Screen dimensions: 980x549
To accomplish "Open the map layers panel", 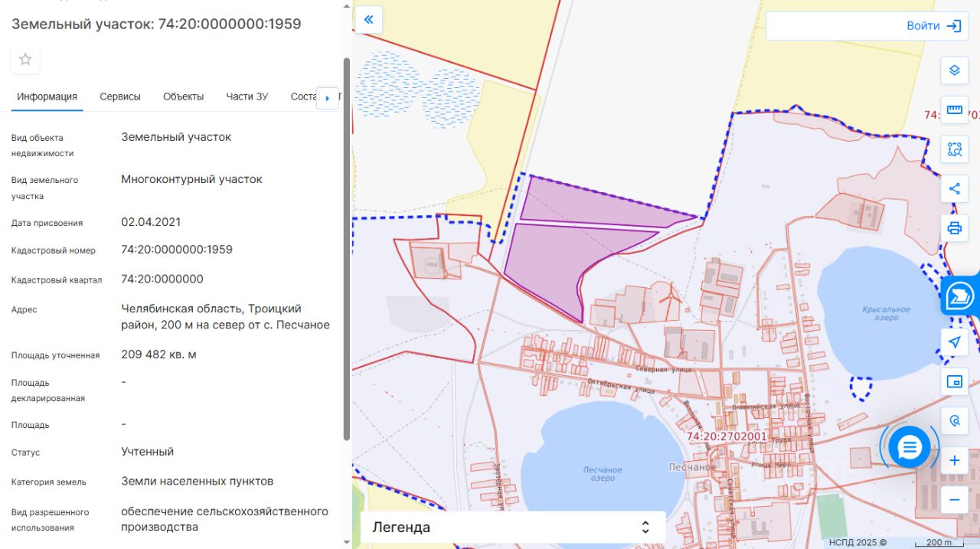I will pos(954,70).
